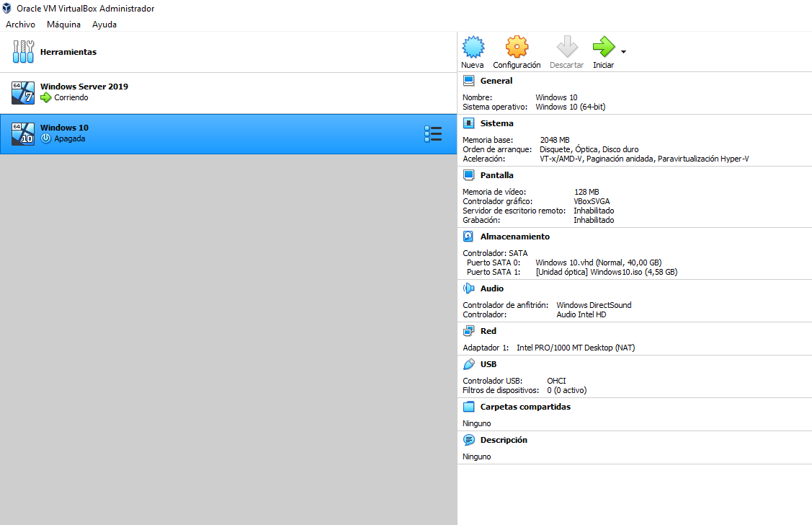Open the Iniciar dropdown arrow
The image size is (812, 525).
[623, 52]
